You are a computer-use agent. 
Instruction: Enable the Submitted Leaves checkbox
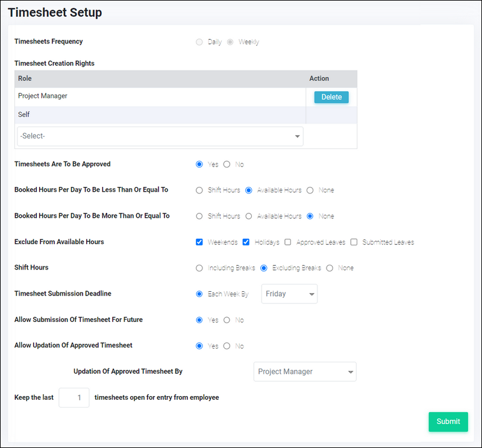[x=354, y=242]
